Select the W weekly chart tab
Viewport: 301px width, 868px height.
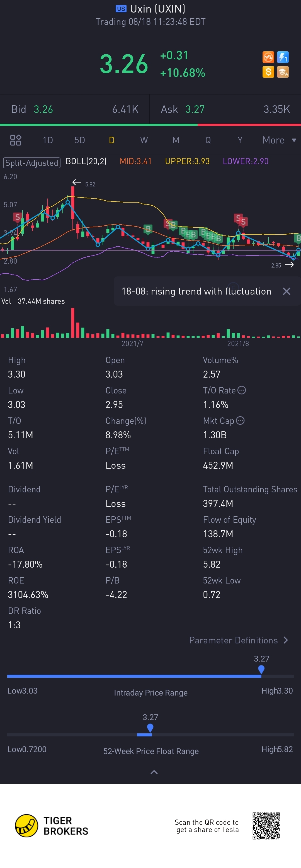[x=144, y=140]
